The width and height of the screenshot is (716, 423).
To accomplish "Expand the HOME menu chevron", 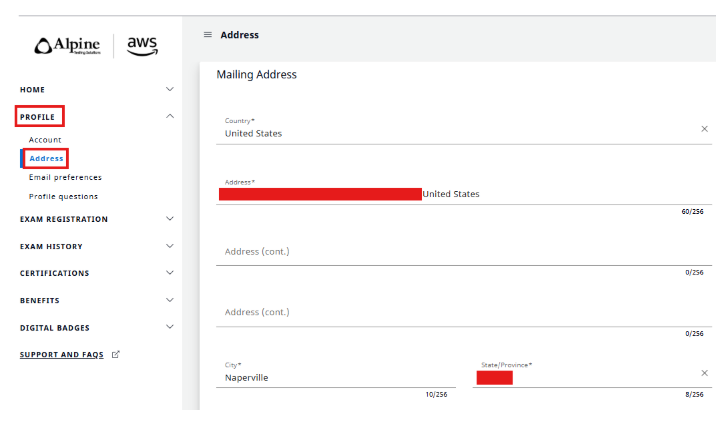I will tap(170, 89).
